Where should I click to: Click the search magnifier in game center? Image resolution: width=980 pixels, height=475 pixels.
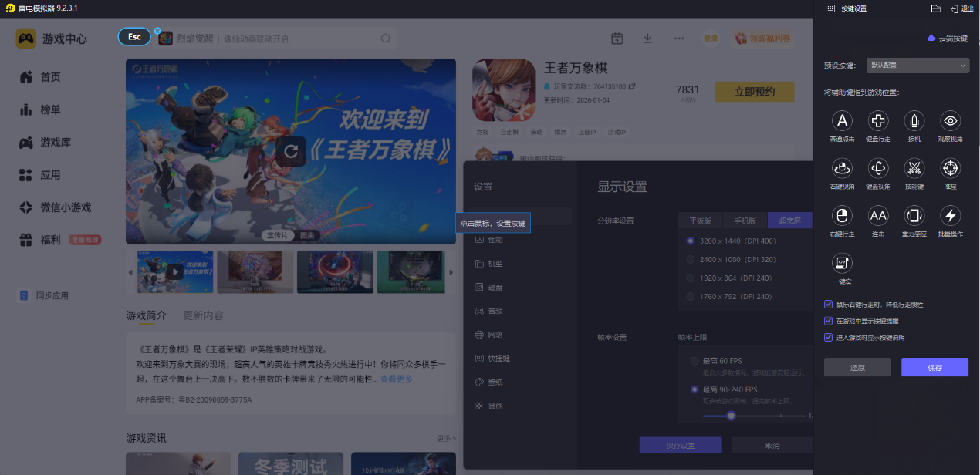pyautogui.click(x=386, y=39)
